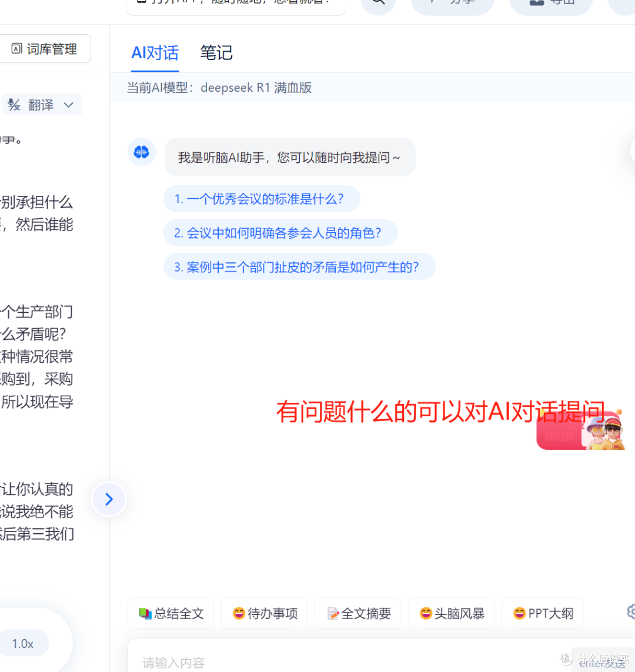This screenshot has height=672, width=635.
Task: Click the 总结全文 quick action
Action: coord(171,613)
